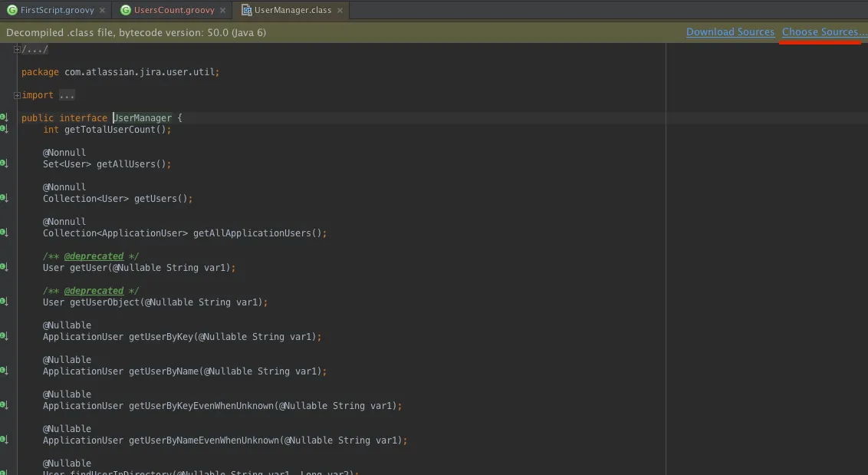Click the gutter icon beside getUserByKey(

(4, 336)
